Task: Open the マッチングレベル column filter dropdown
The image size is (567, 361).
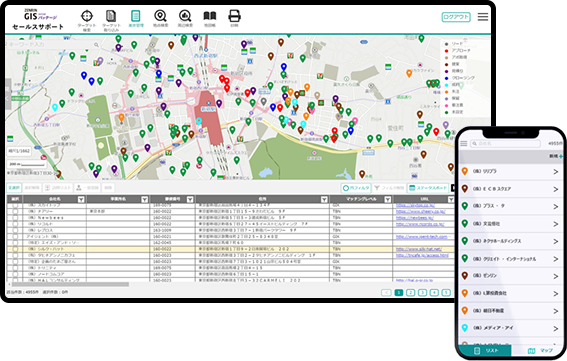Action: 388,199
